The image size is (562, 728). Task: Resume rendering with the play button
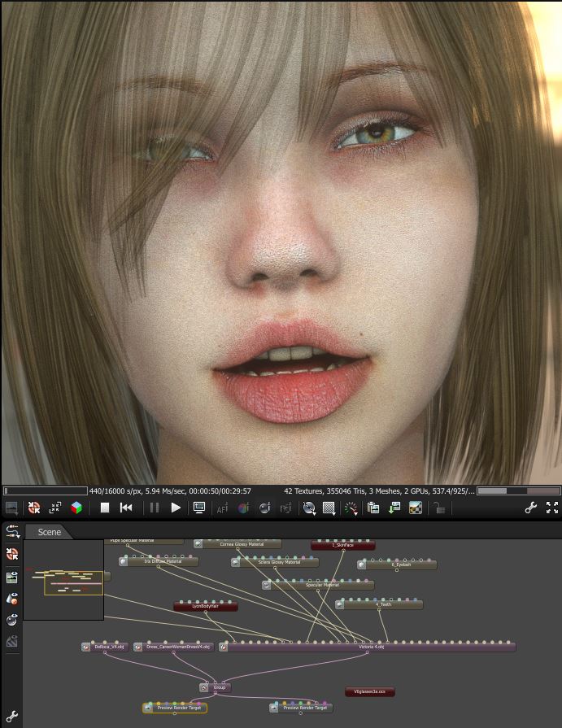(176, 508)
